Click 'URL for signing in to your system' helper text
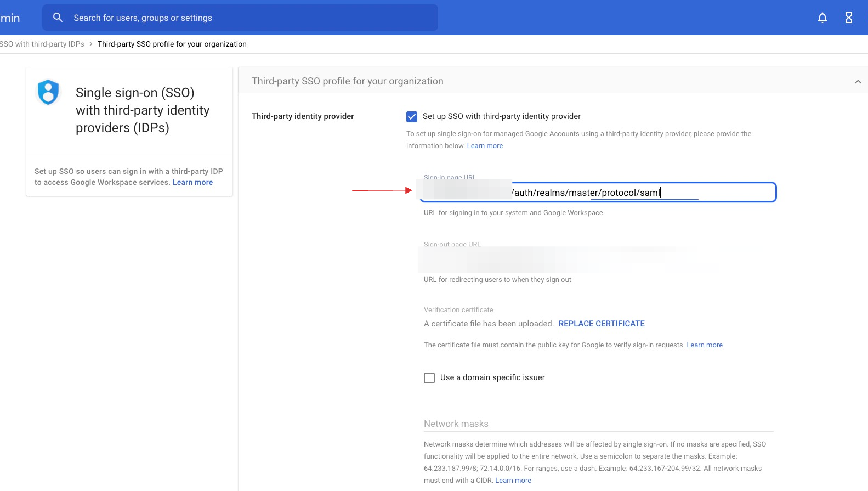This screenshot has width=868, height=491. coord(513,213)
